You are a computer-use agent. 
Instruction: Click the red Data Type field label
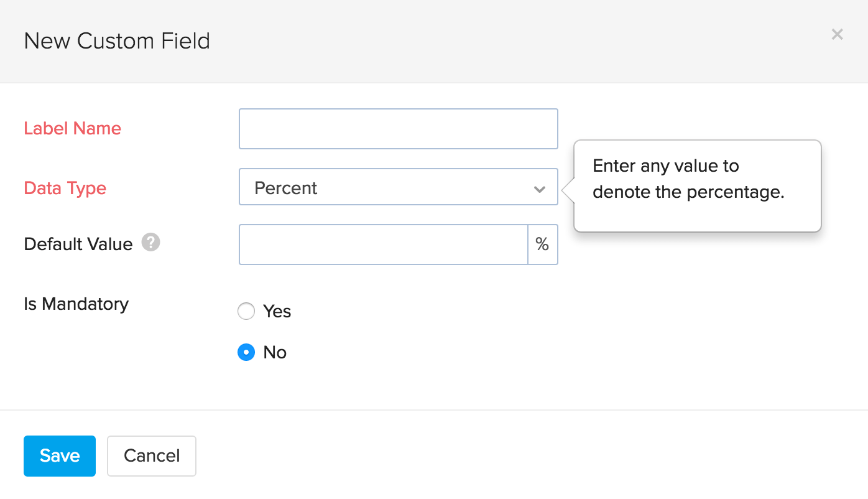65,188
